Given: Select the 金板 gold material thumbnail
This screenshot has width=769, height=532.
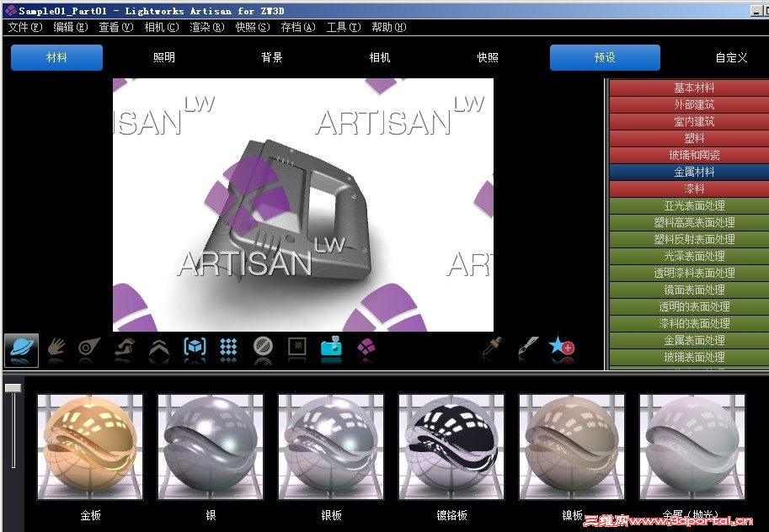Looking at the screenshot, I should pyautogui.click(x=90, y=447).
